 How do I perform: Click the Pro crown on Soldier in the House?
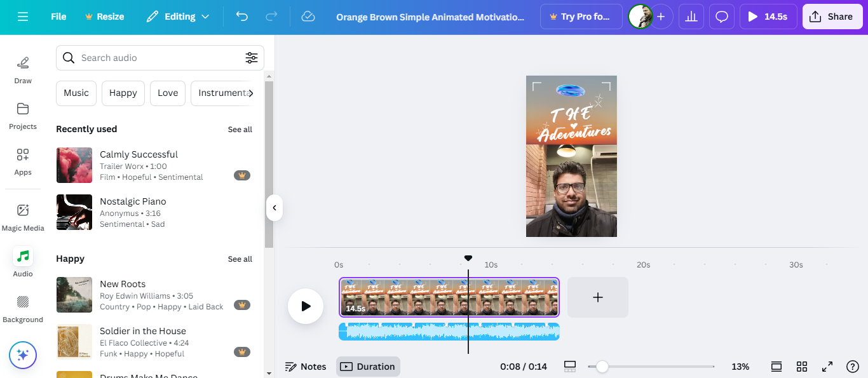242,352
